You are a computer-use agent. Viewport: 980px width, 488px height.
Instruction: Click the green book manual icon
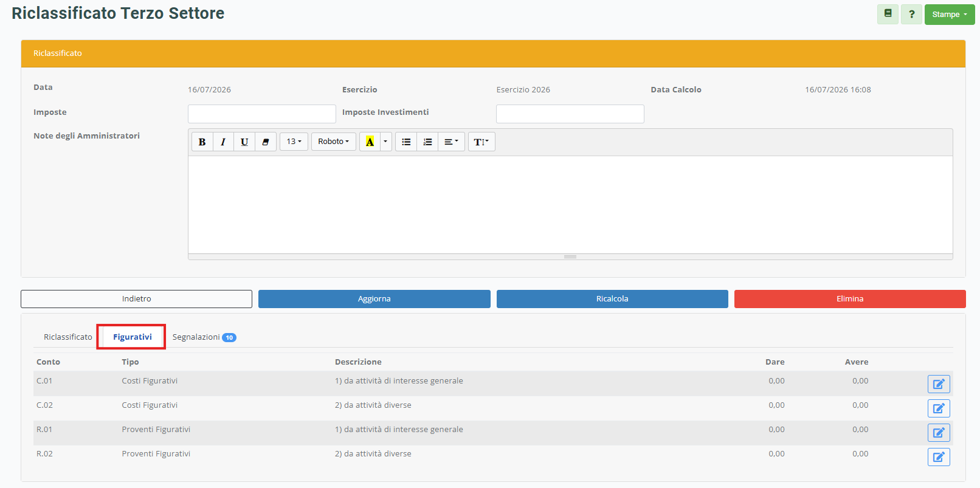[888, 14]
